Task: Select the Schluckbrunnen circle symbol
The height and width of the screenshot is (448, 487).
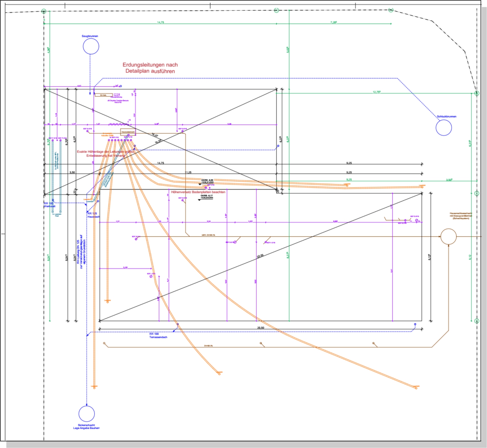Action: [x=443, y=128]
